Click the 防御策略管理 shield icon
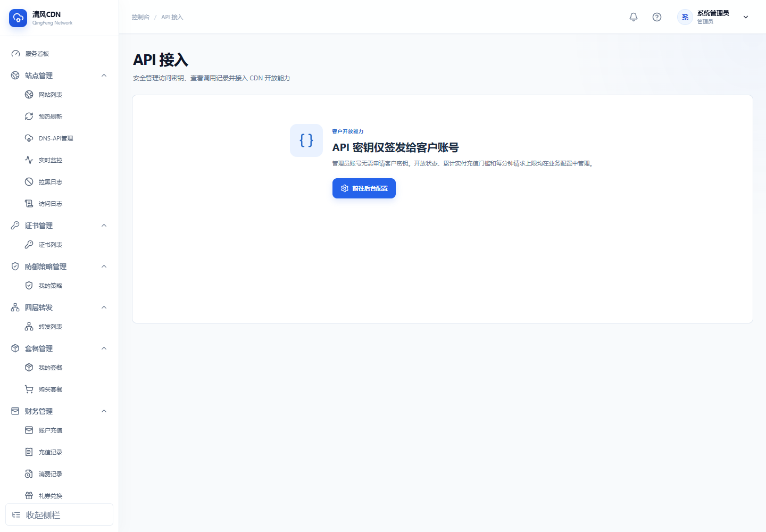 coord(15,267)
